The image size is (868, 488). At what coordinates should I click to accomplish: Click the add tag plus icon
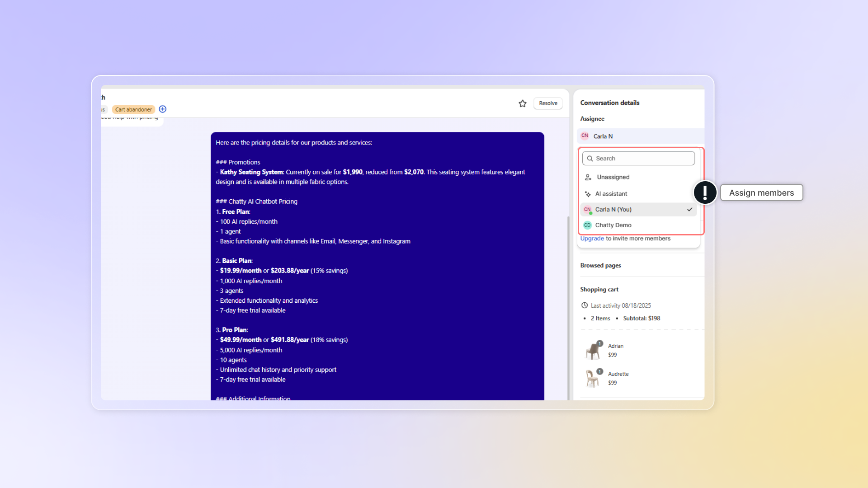tap(163, 109)
